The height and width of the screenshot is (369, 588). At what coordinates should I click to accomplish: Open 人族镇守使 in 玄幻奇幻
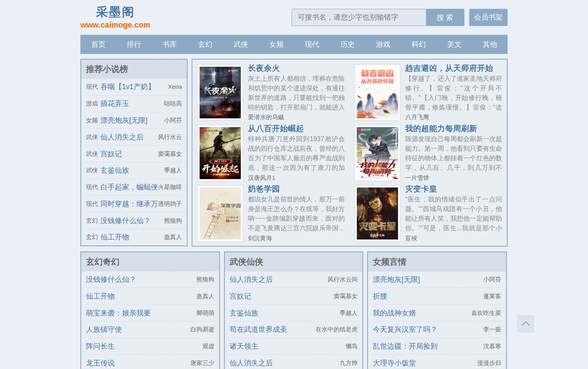click(x=104, y=329)
